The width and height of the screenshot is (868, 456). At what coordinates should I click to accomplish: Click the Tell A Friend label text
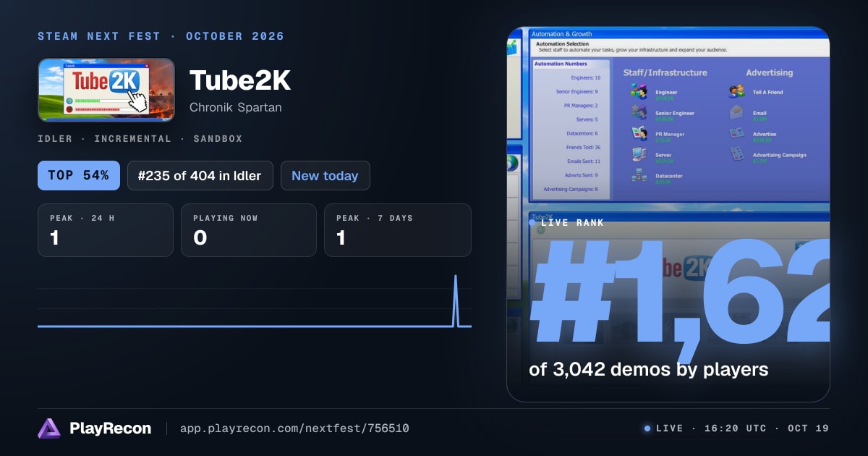point(767,93)
